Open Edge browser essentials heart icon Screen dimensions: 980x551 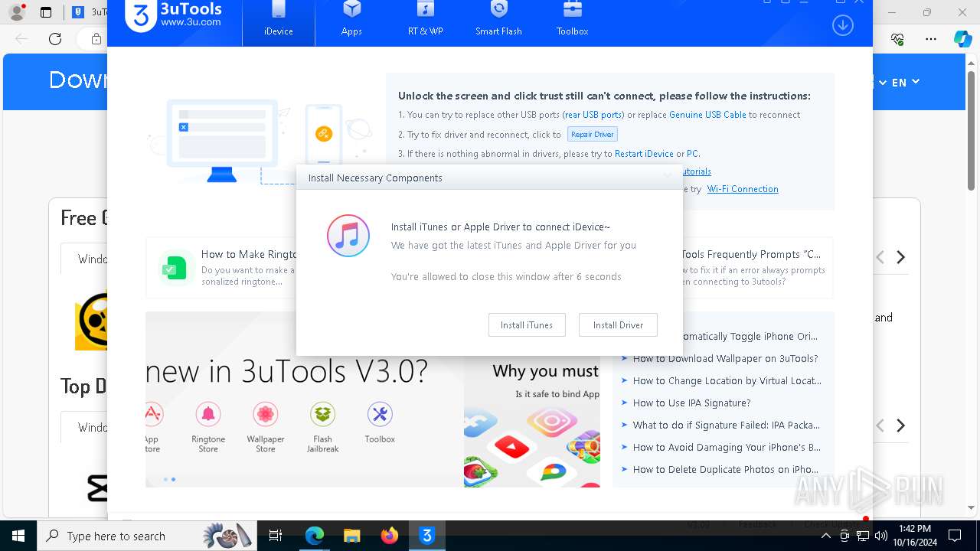897,39
